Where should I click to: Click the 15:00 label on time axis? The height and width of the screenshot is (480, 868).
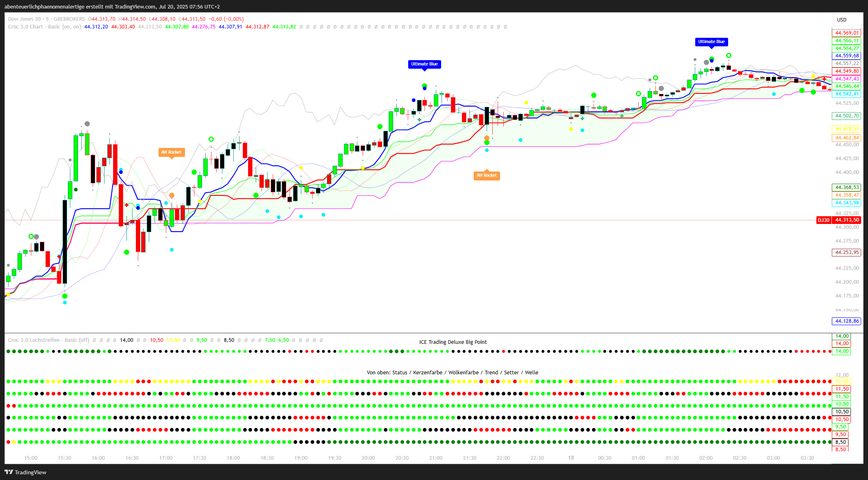30,458
